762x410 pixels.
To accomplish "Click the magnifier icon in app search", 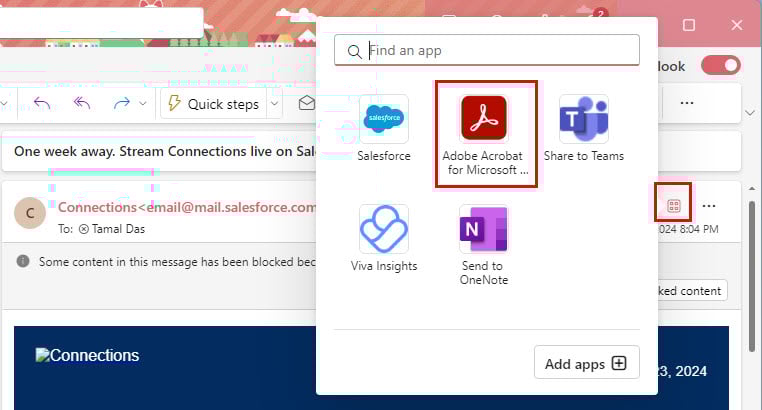I will coord(354,51).
